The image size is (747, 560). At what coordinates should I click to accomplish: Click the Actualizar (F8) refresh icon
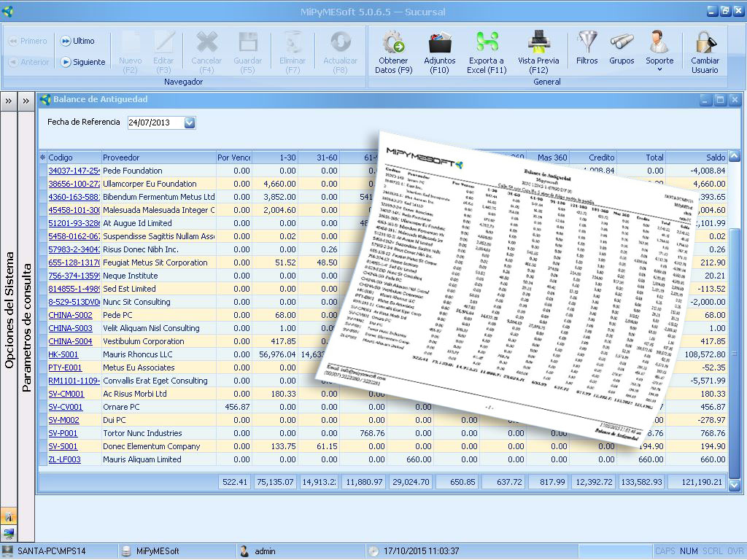(340, 42)
